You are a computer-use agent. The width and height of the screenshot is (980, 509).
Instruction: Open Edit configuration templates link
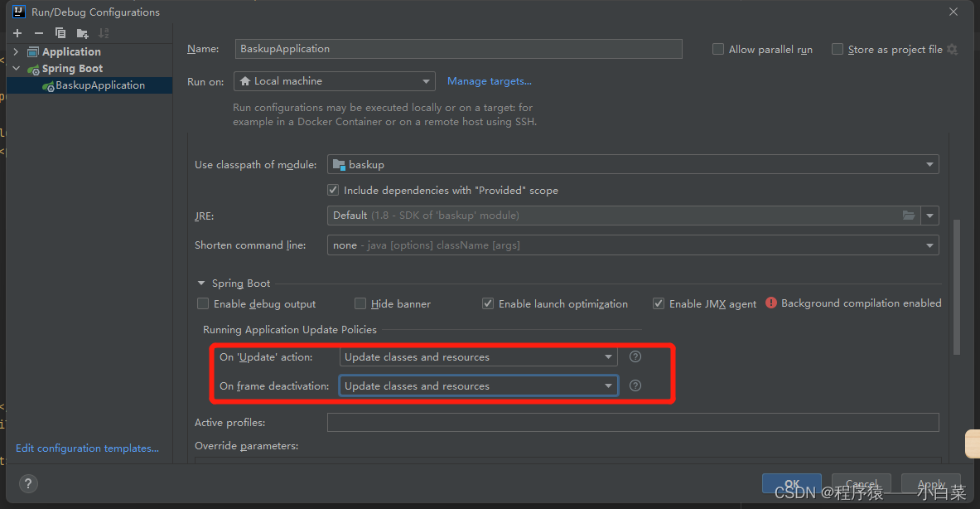(x=88, y=448)
